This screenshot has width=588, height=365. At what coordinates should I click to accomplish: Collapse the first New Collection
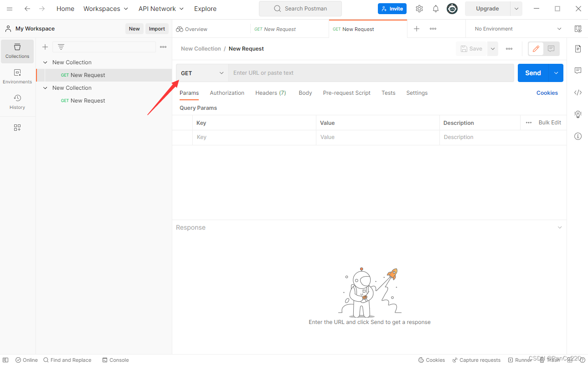pyautogui.click(x=45, y=62)
